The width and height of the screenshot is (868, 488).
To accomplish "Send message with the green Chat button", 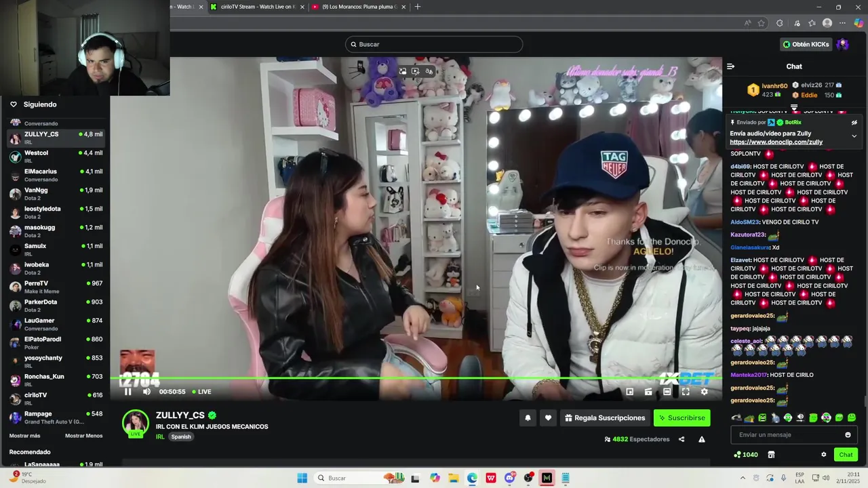I will [x=846, y=455].
